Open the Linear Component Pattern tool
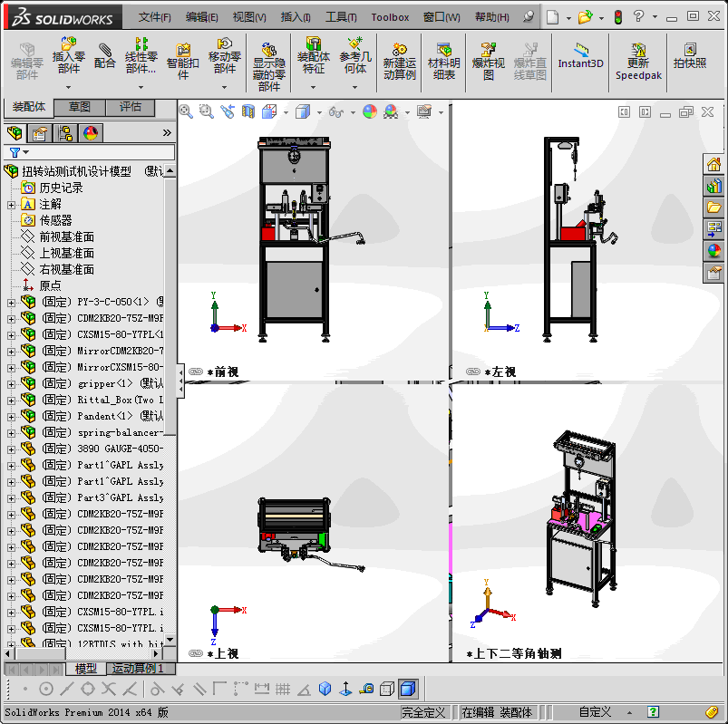This screenshot has height=724, width=728. 141,56
